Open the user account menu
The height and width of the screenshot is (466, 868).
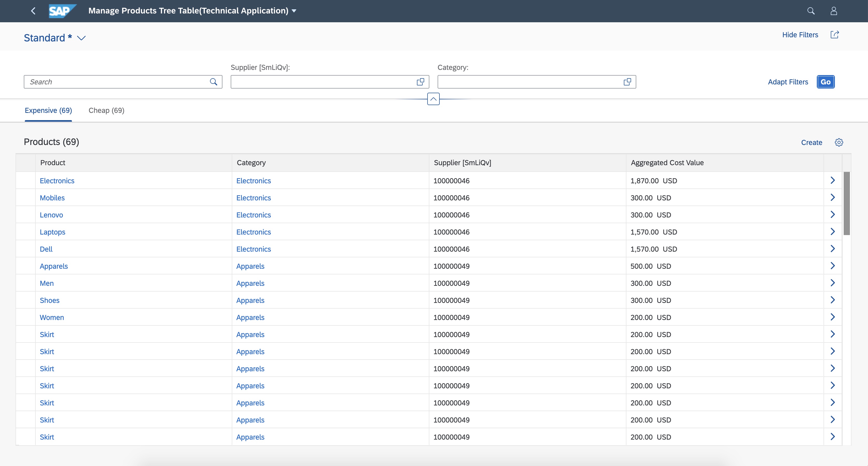pos(834,11)
